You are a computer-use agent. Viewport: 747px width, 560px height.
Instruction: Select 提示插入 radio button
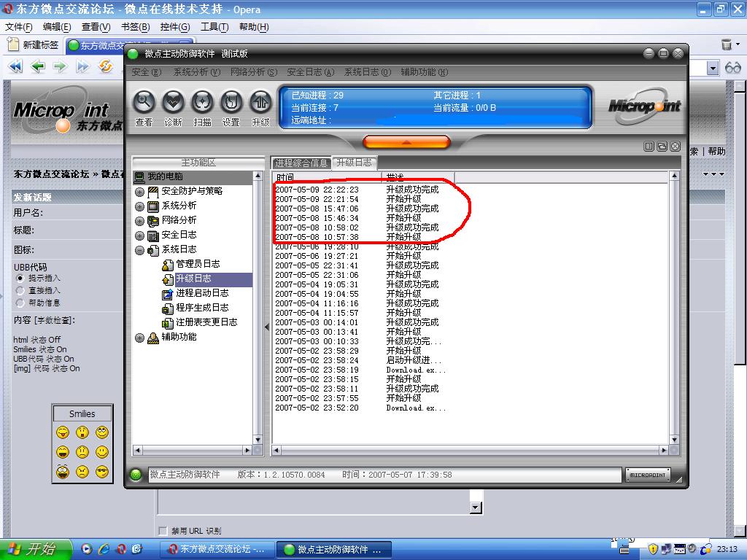(20, 278)
